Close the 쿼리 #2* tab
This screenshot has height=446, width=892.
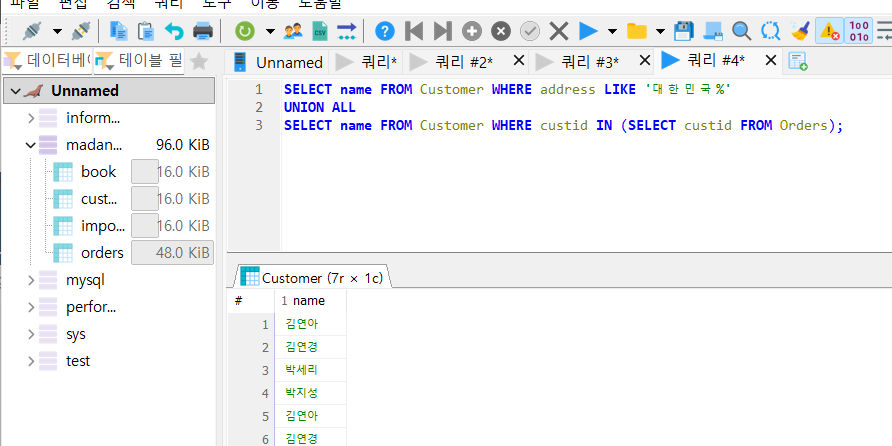pos(518,60)
